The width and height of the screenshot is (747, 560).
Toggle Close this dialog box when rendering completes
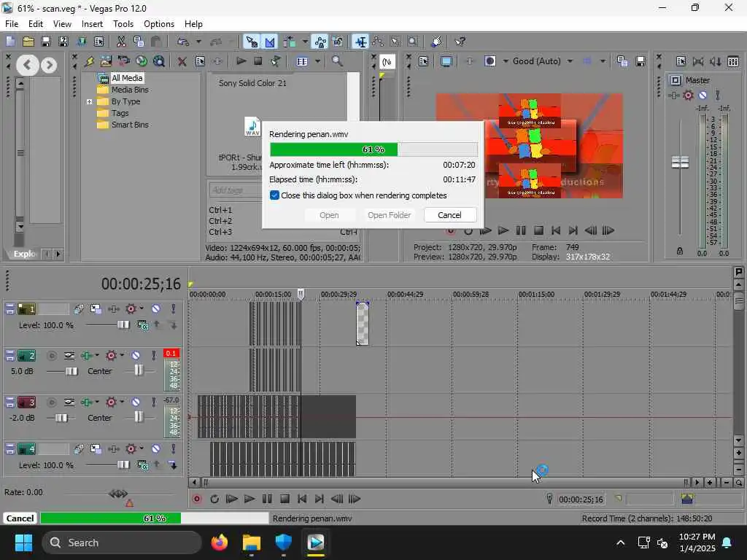coord(274,195)
